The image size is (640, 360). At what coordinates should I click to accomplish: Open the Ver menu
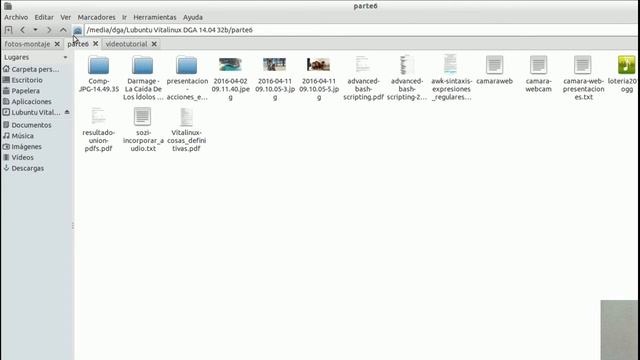pos(65,17)
